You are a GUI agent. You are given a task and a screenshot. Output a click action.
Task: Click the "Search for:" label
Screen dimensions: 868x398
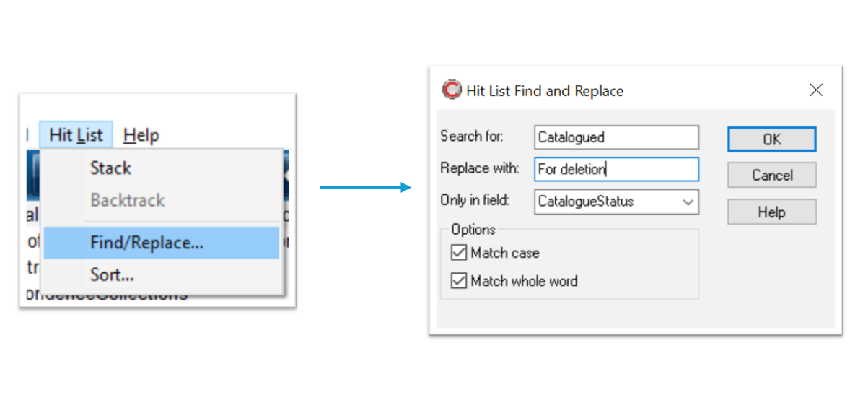pos(472,137)
